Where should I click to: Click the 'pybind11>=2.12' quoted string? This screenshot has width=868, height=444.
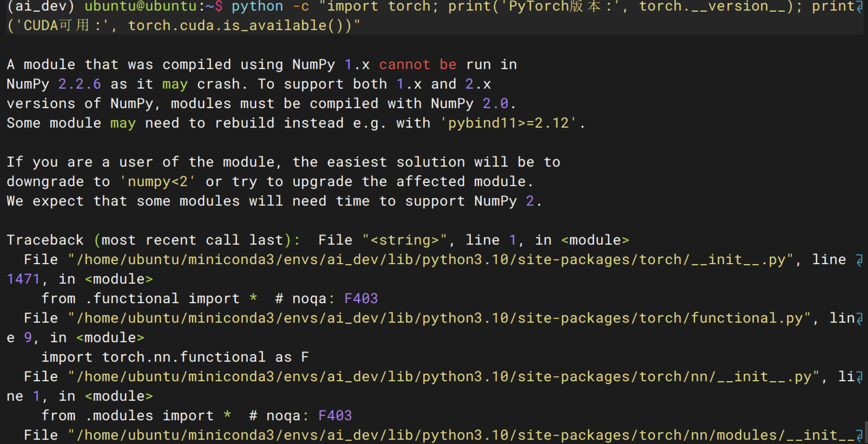[508, 123]
